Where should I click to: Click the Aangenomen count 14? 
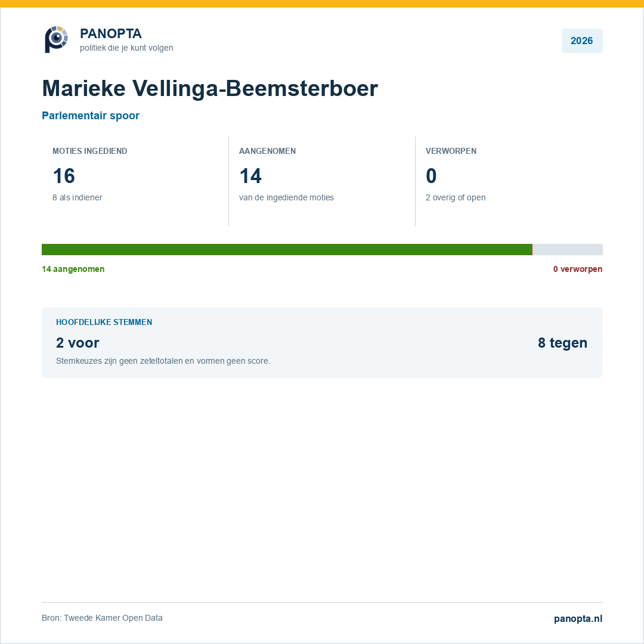click(250, 176)
